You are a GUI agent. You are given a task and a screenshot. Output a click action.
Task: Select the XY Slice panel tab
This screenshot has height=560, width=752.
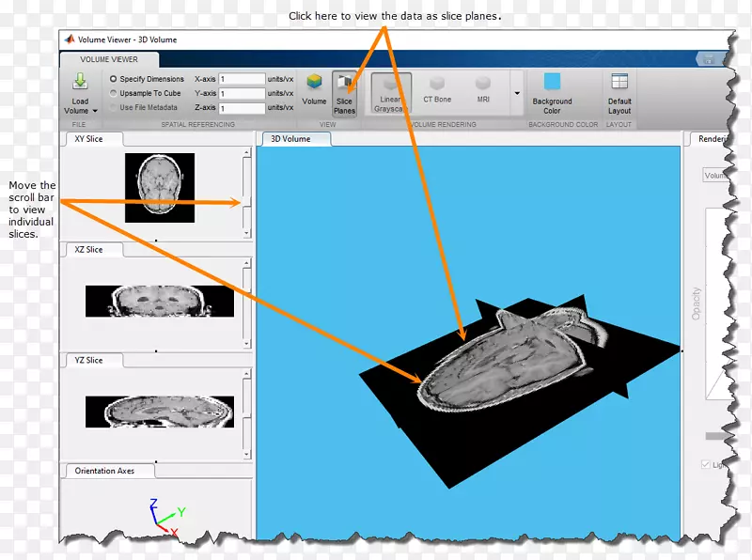pyautogui.click(x=88, y=139)
